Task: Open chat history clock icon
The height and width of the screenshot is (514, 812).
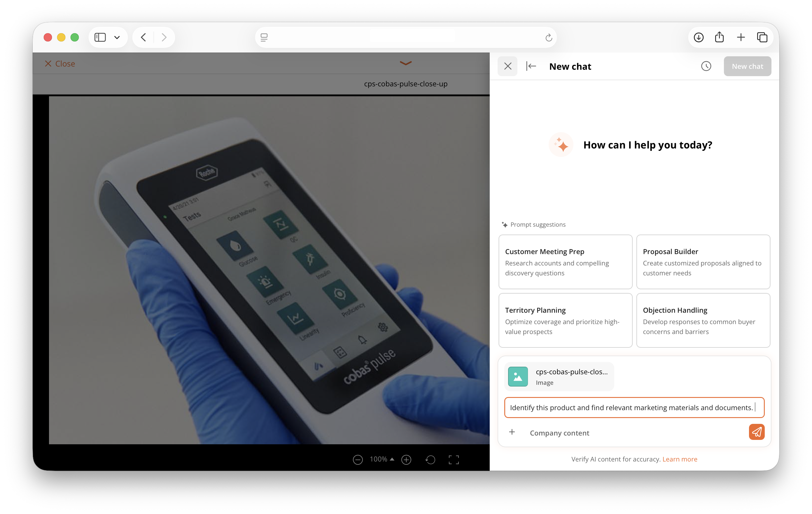Action: (x=706, y=66)
